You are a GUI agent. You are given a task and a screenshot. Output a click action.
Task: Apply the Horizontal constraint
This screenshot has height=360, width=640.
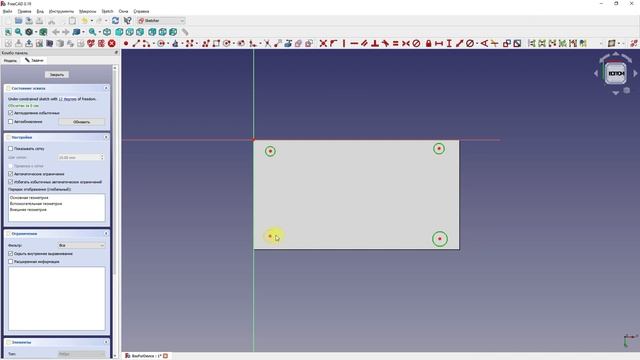(354, 43)
